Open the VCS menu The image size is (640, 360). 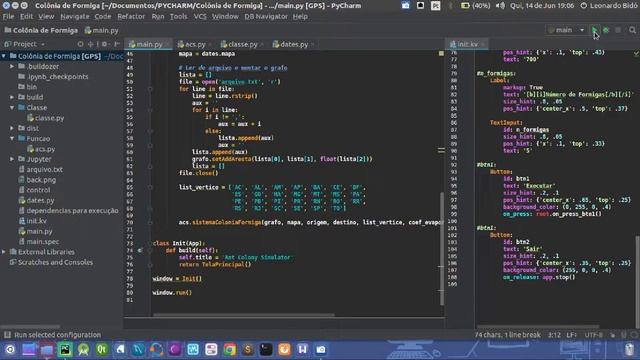(200, 17)
